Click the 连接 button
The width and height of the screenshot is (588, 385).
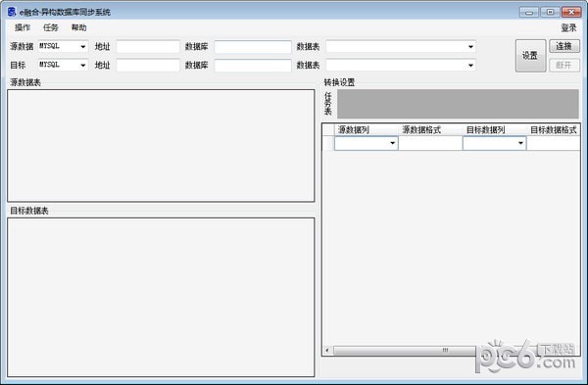click(x=564, y=46)
